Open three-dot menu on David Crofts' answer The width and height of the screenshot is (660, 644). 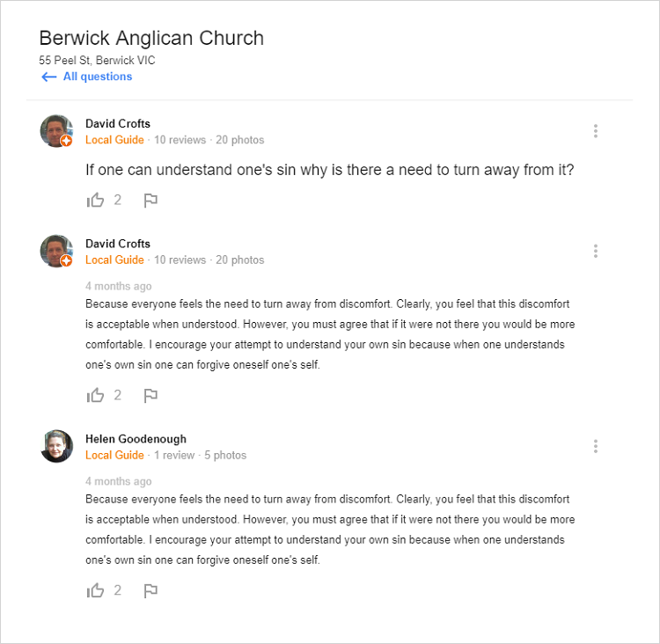point(596,251)
